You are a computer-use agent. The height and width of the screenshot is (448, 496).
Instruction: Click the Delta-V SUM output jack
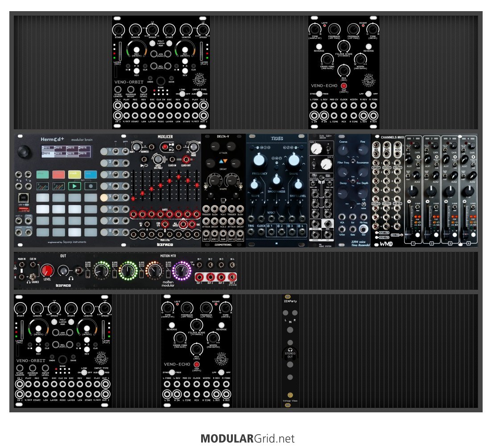pyautogui.click(x=223, y=234)
